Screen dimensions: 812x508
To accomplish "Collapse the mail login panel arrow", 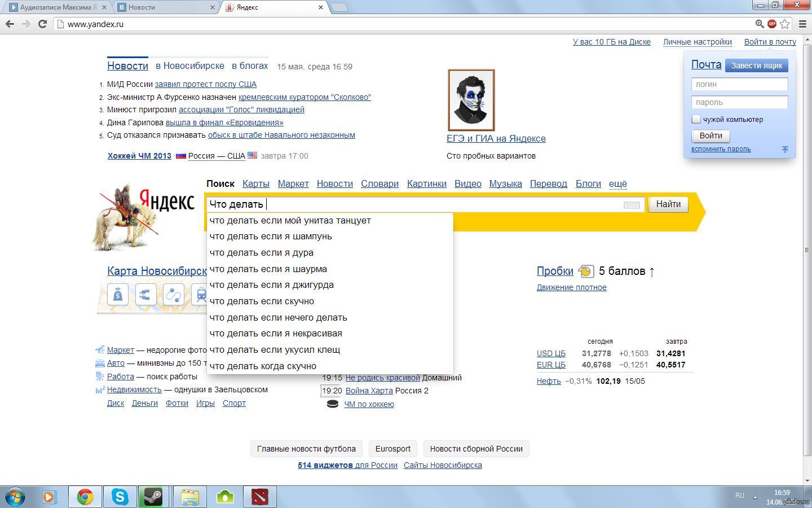I will [785, 149].
